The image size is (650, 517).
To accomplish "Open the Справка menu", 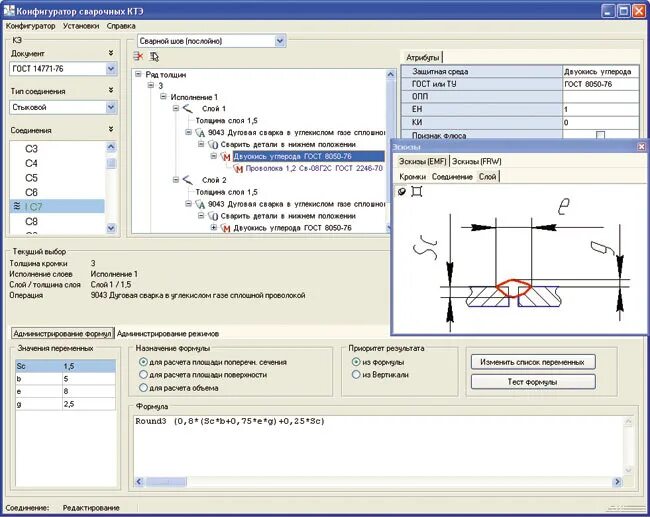I will (x=121, y=26).
